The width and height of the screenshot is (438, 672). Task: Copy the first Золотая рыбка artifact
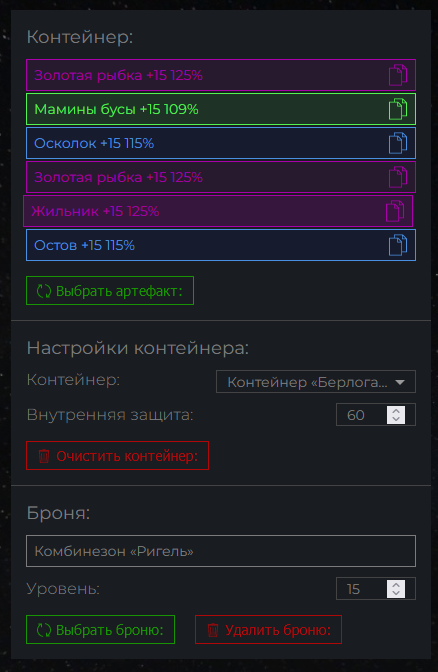pyautogui.click(x=398, y=75)
